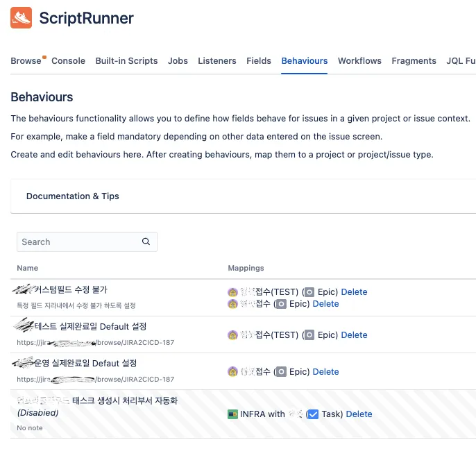The width and height of the screenshot is (476, 449).
Task: Open the Listeners tab
Action: tap(217, 60)
